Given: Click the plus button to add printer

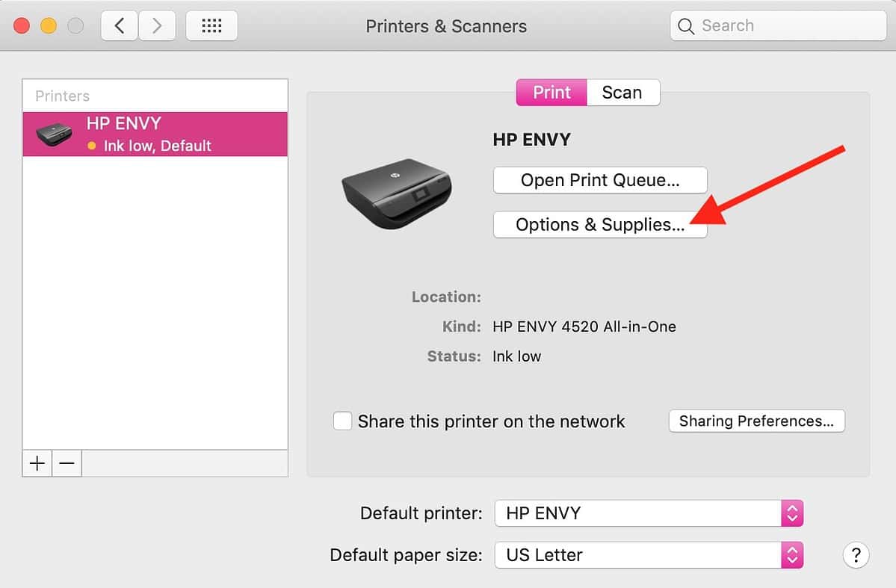Looking at the screenshot, I should click(37, 463).
